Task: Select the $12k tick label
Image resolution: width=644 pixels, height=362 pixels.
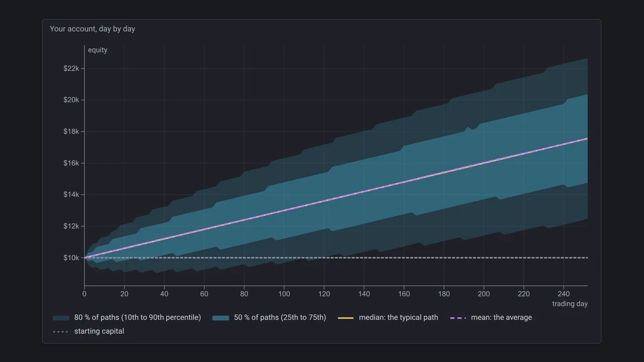Action: pos(71,226)
